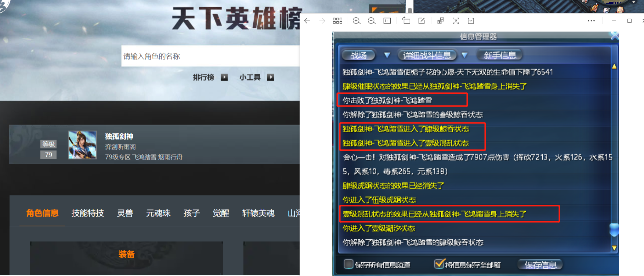This screenshot has width=644, height=276.
Task: Click log line 独孤剑神-飞鸿踏雪进入了肆级鲸吞状态
Action: pyautogui.click(x=406, y=129)
